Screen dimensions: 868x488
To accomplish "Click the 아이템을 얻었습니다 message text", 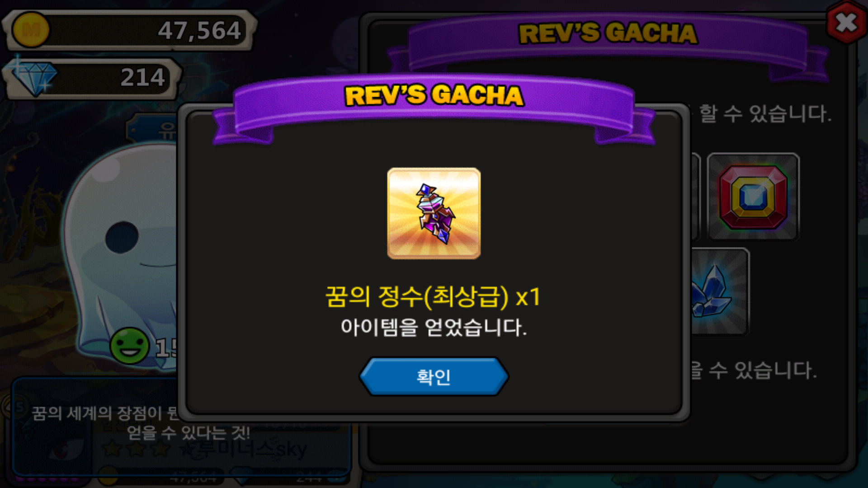I will point(434,327).
